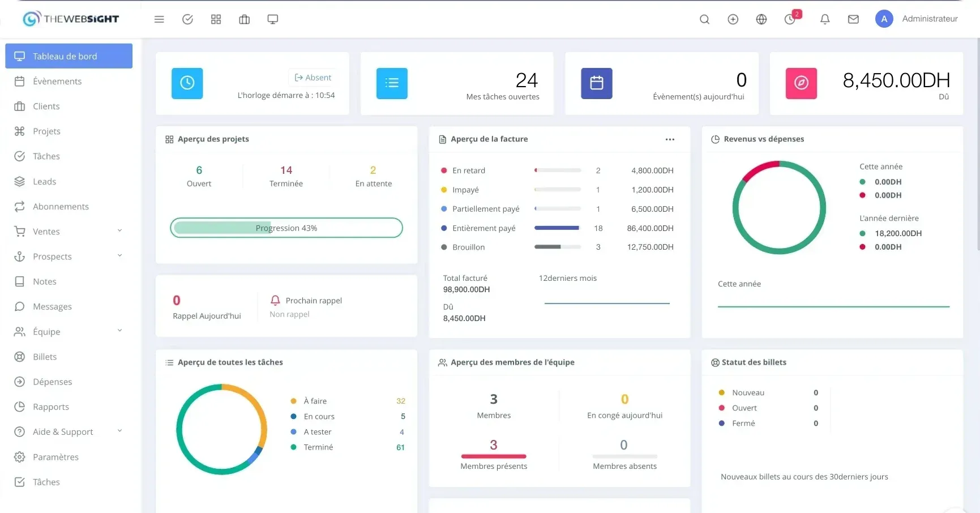Screen dimensions: 980x513
Task: Open the notifications bell icon
Action: pos(825,19)
